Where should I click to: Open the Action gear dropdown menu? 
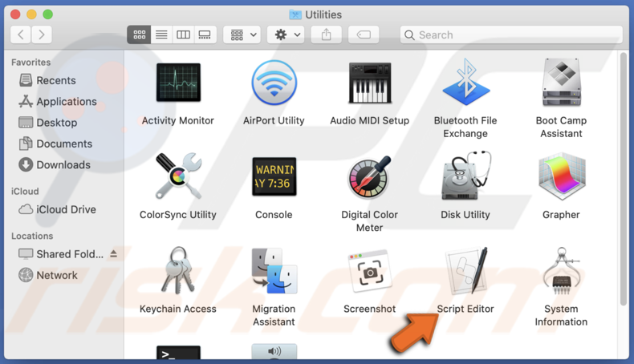pyautogui.click(x=287, y=34)
